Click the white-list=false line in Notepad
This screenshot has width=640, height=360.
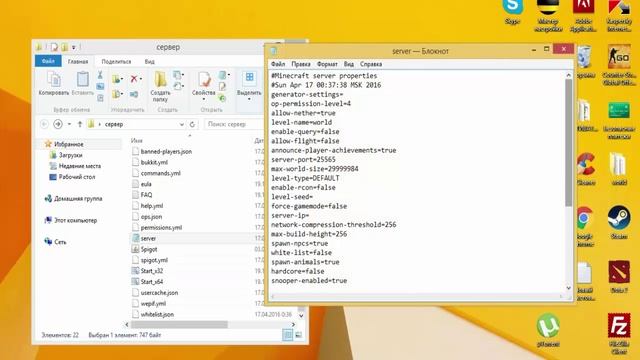point(301,253)
